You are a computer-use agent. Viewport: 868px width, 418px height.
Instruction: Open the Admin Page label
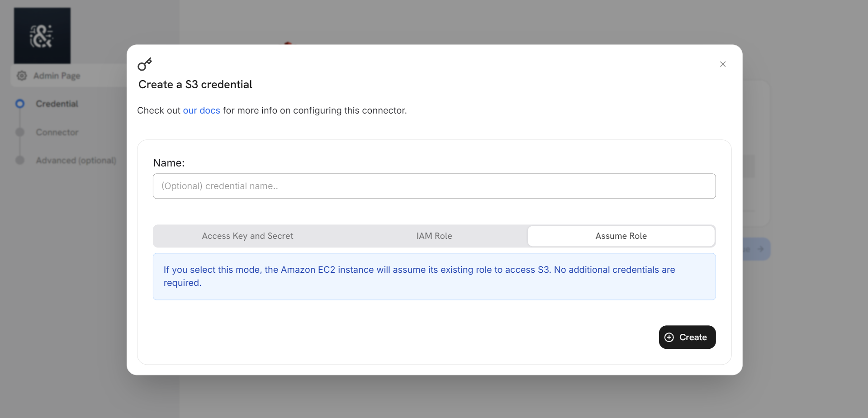pyautogui.click(x=57, y=76)
